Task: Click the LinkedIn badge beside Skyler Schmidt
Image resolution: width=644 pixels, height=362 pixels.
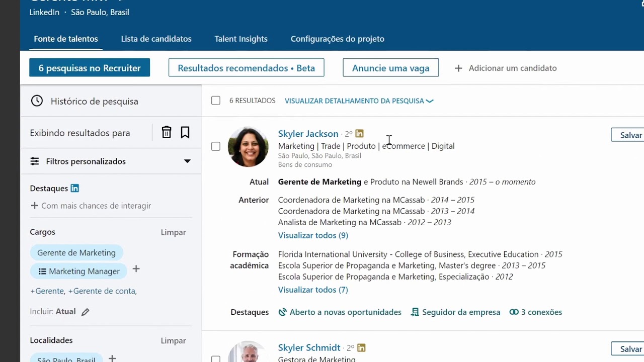Action: tap(361, 347)
